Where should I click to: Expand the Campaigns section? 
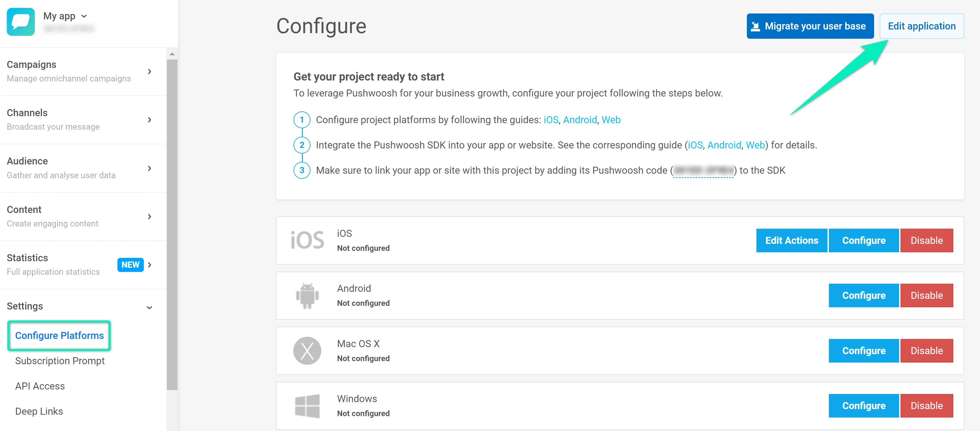[x=149, y=72]
